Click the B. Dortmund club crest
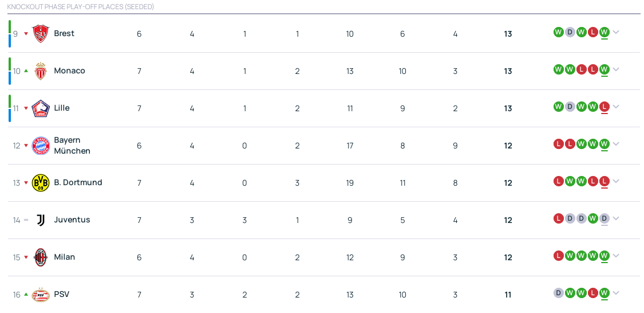Image resolution: width=644 pixels, height=313 pixels. pyautogui.click(x=41, y=183)
